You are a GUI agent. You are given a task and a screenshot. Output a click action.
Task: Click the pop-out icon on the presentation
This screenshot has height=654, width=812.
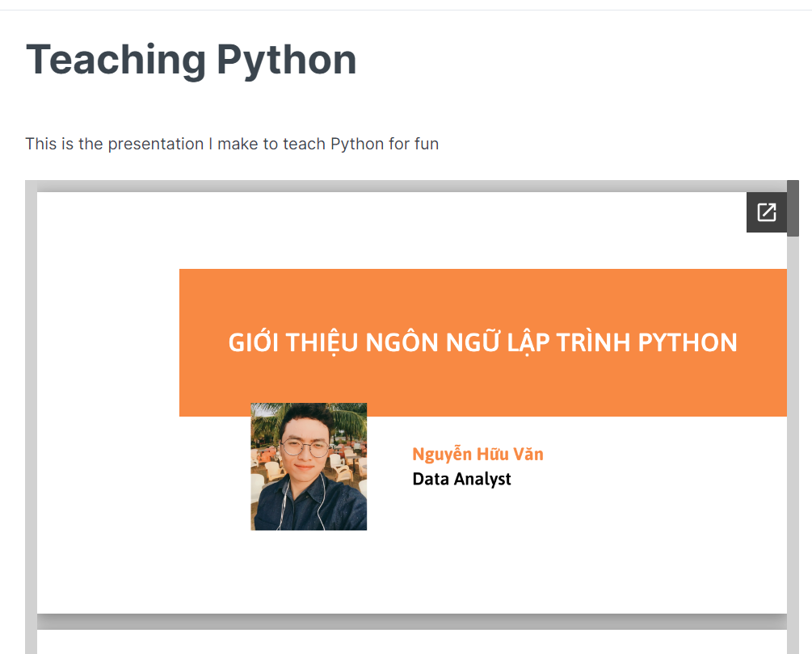click(766, 212)
